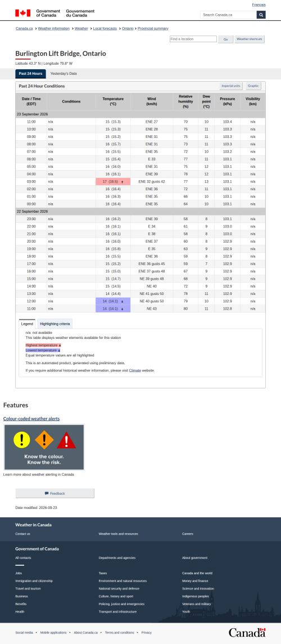Open Youth footer link
Viewport: 281px width, 644px height.
[x=186, y=611]
